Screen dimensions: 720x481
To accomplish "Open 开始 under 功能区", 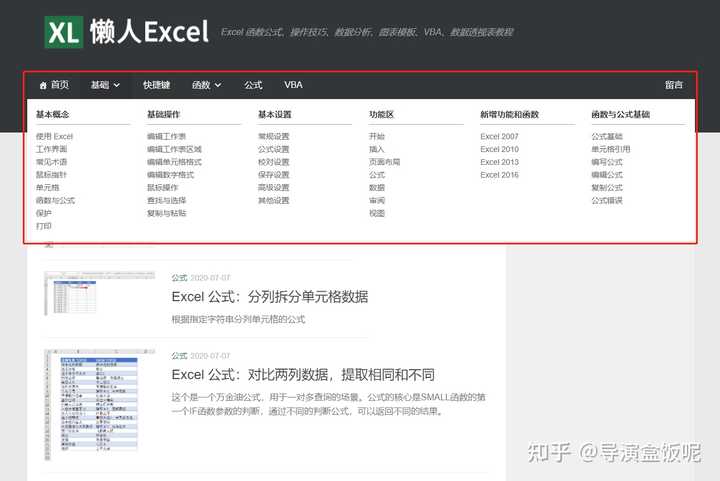I will click(377, 136).
